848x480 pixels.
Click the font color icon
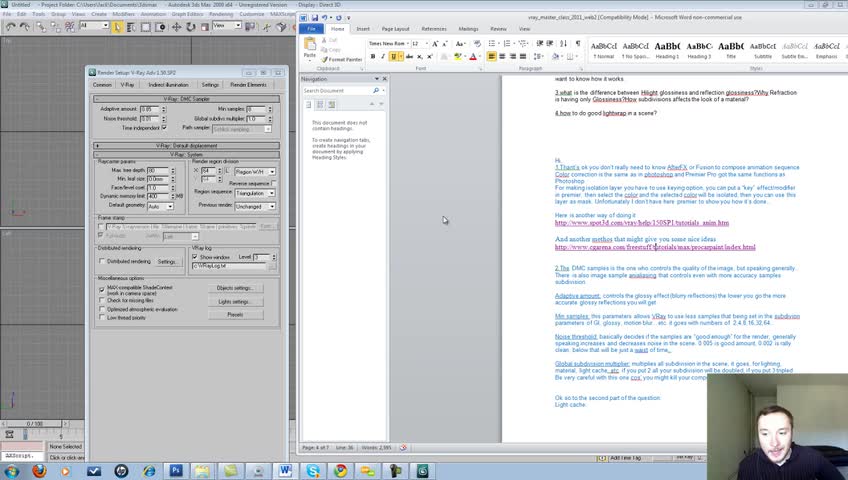473,57
